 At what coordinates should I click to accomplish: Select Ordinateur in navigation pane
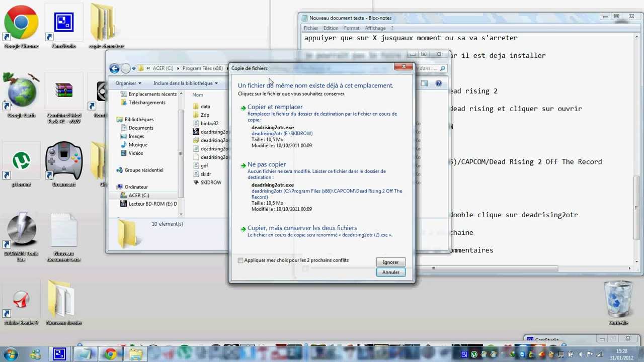(132, 187)
